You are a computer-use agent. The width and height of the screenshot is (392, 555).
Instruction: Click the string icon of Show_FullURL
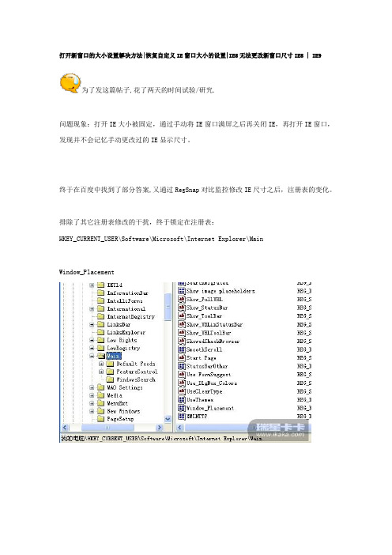[x=182, y=300]
